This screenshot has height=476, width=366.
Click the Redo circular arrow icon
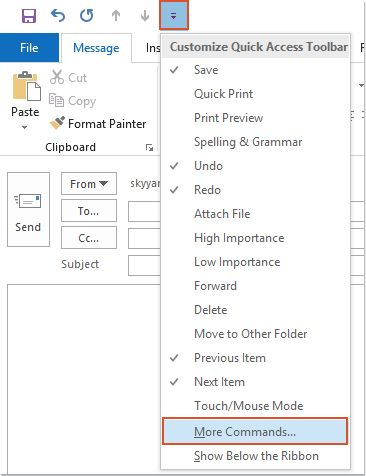[87, 15]
